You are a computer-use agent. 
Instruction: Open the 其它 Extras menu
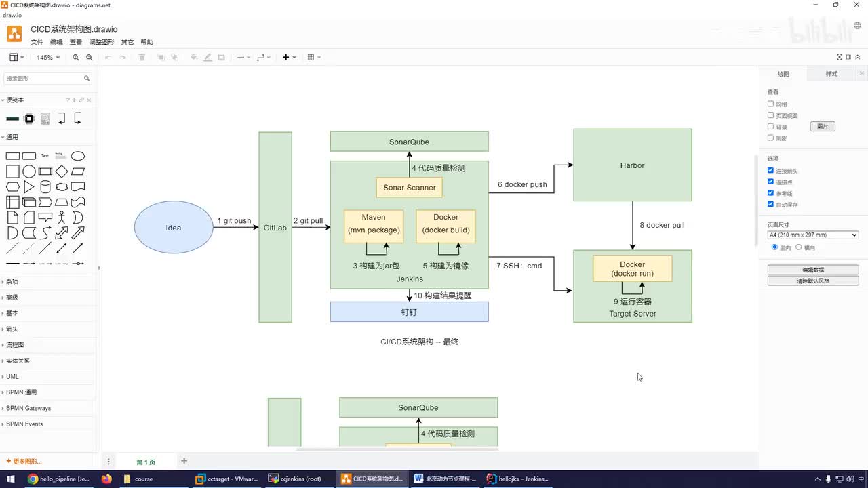pos(127,42)
